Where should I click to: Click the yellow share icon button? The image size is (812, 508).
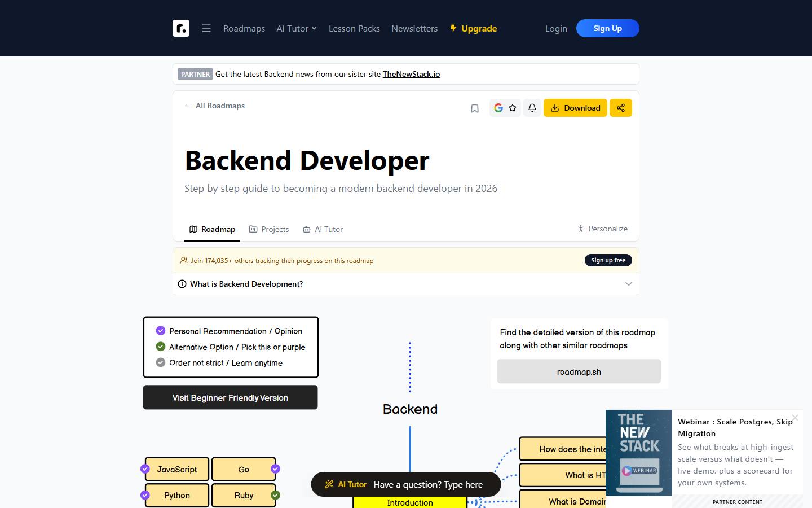click(x=621, y=108)
